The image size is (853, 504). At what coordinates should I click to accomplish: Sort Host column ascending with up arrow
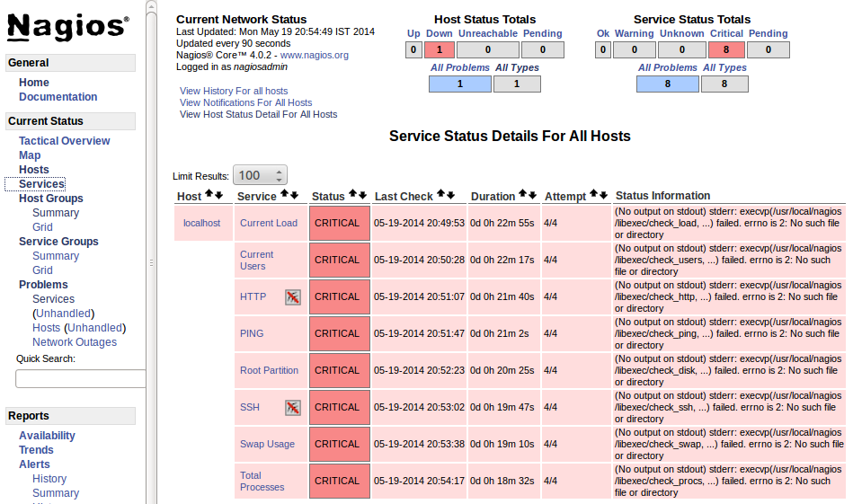point(209,194)
